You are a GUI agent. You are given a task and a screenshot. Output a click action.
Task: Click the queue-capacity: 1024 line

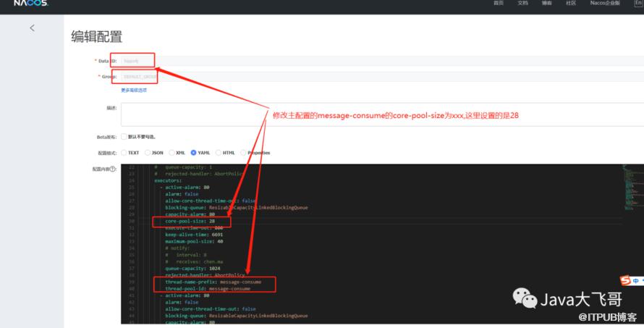pyautogui.click(x=192, y=269)
